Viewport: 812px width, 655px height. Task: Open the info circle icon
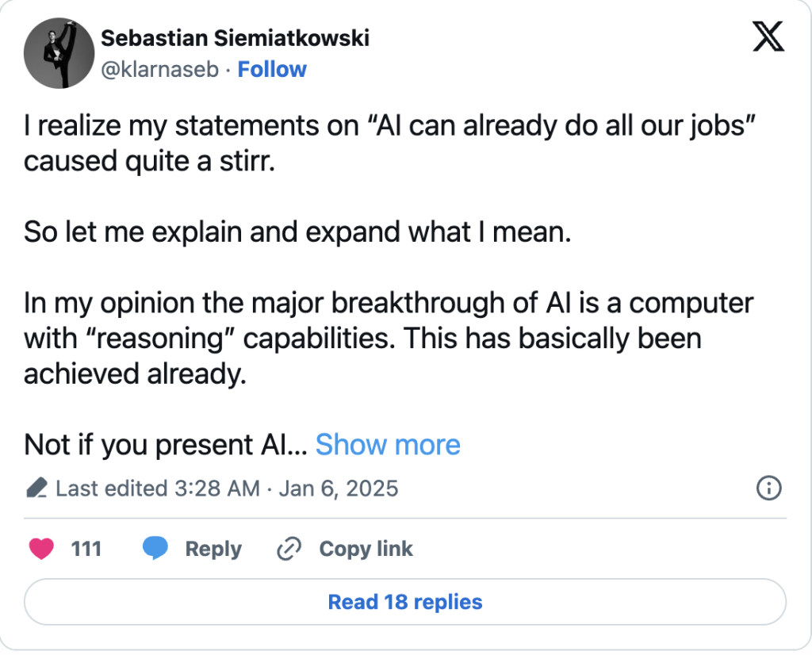tap(769, 488)
